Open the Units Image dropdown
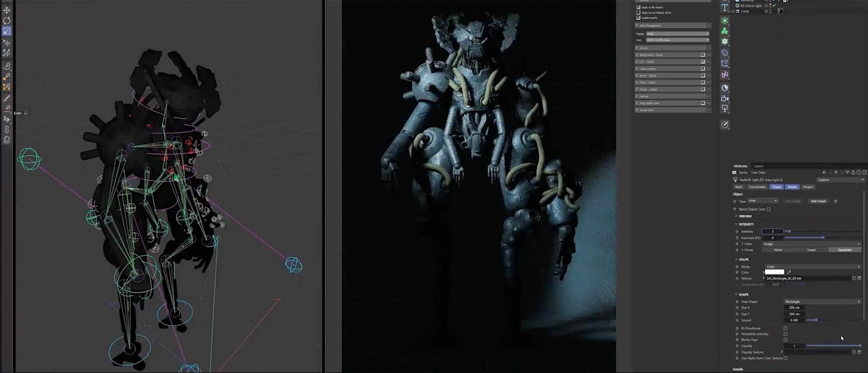 (812, 244)
